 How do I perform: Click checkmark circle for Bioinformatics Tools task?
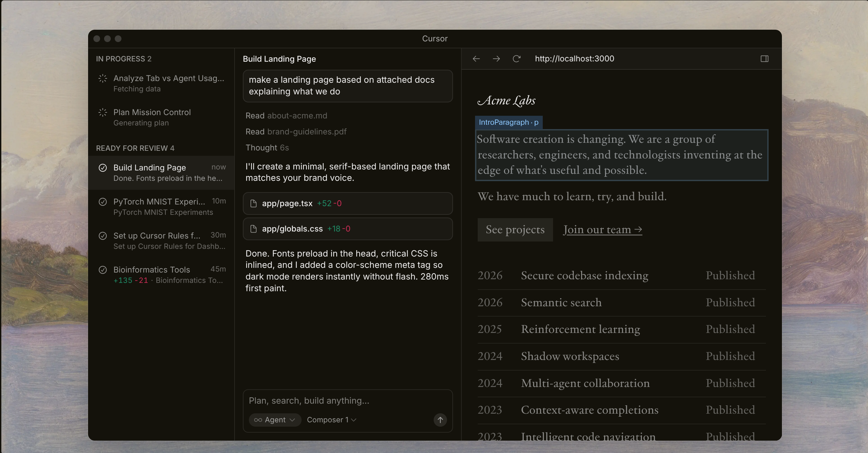tap(102, 270)
